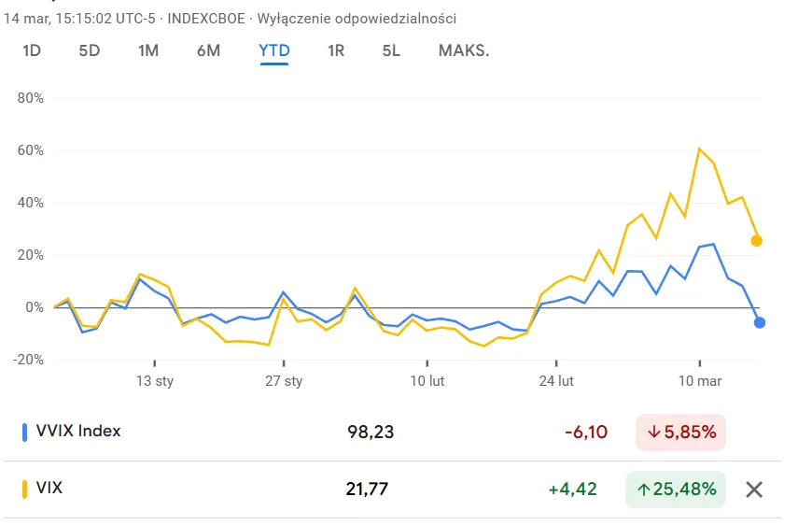Viewport: 812px width, 525px height.
Task: Click the 14 mar, 15:15:02 UTC-5 timestamp
Action: [x=79, y=19]
